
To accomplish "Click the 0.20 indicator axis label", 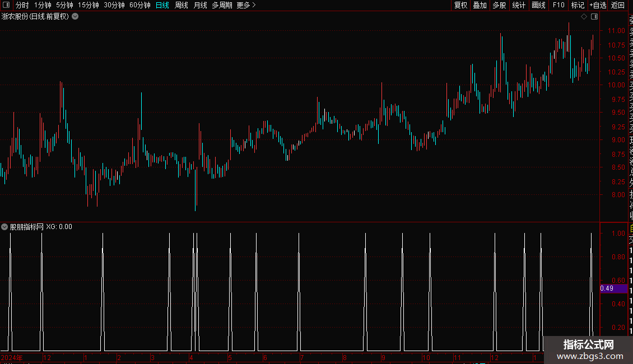I will coord(618,328).
